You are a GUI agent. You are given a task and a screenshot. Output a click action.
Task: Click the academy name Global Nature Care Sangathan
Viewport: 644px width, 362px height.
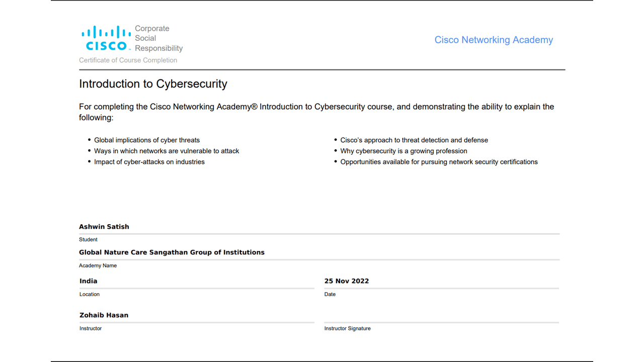(172, 252)
